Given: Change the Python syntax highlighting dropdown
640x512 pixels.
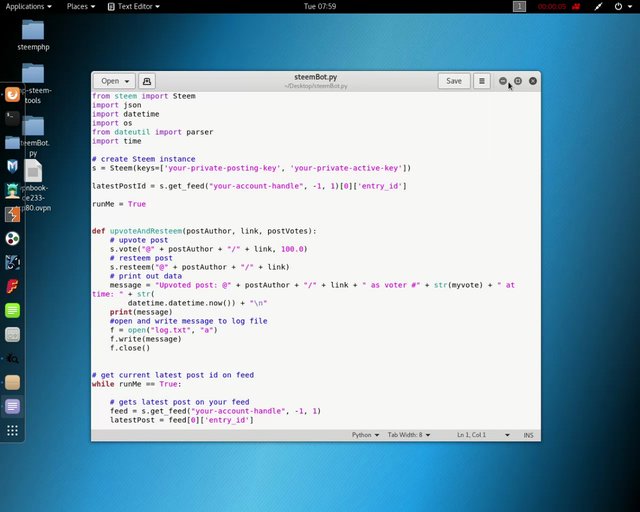Looking at the screenshot, I should (x=365, y=435).
